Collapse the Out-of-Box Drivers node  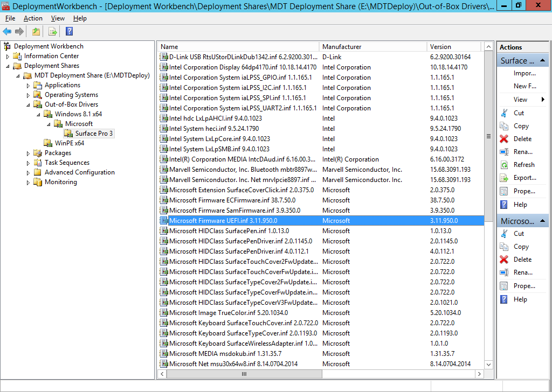click(x=28, y=105)
